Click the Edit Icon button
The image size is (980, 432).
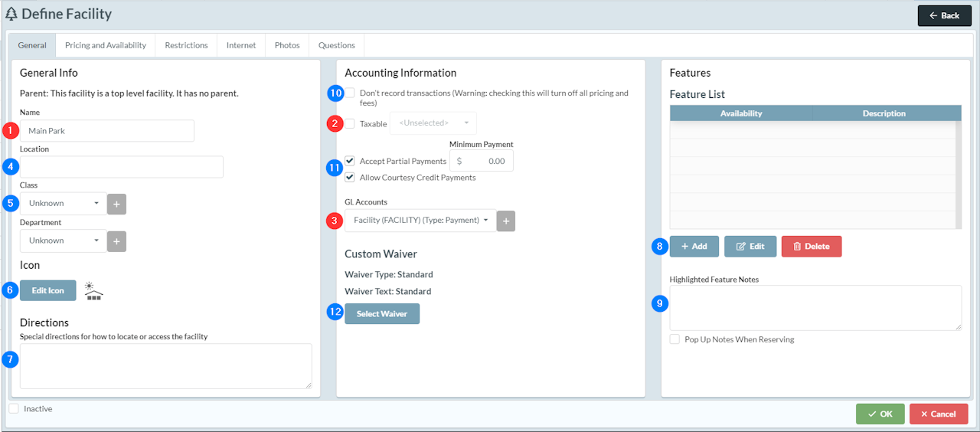(48, 290)
